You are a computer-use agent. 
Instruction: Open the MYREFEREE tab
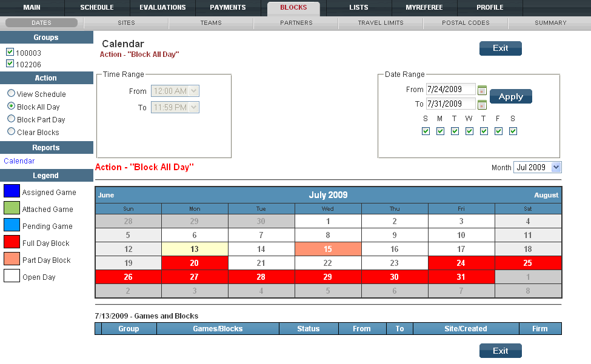tap(424, 7)
